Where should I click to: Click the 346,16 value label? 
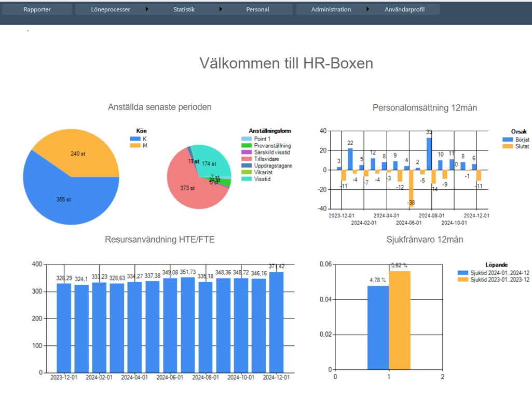pos(259,273)
